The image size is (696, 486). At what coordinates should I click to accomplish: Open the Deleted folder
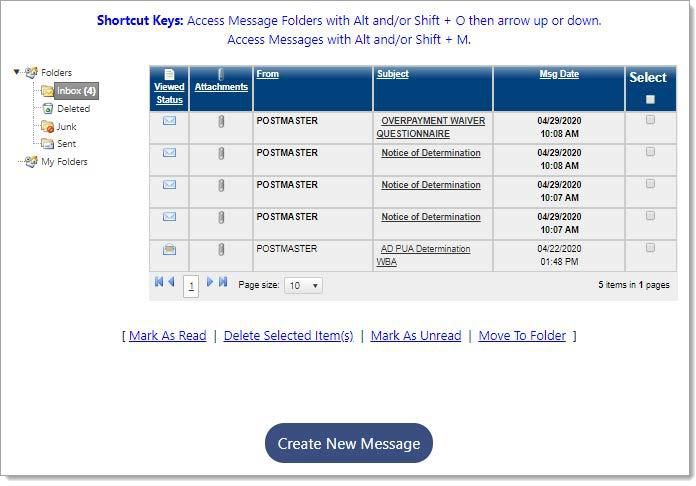point(73,109)
